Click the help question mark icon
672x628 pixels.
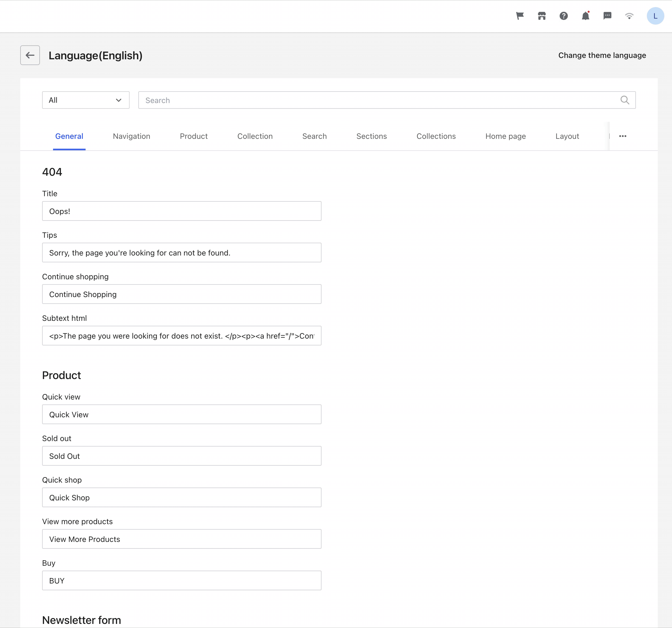[x=564, y=16]
